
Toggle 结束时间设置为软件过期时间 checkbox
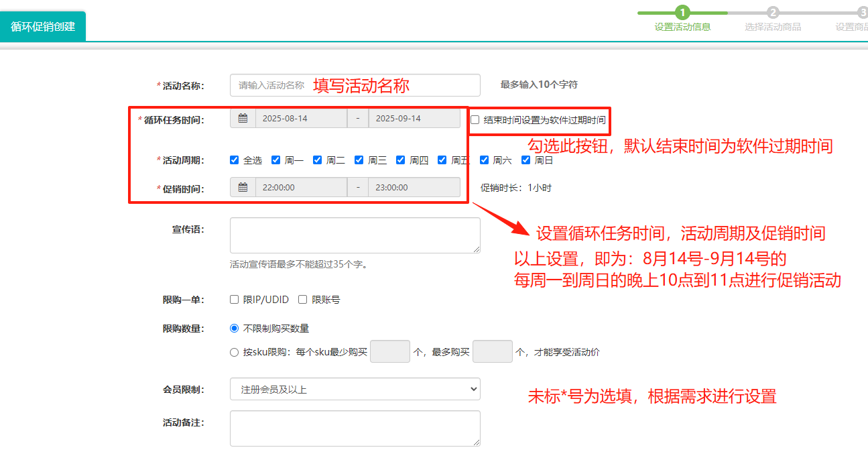pyautogui.click(x=475, y=120)
